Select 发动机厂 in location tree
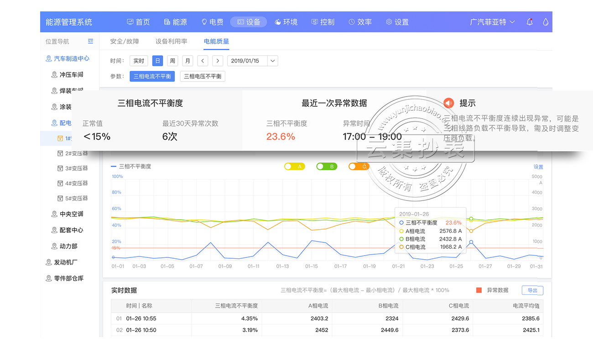This screenshot has height=364, width=593. [x=66, y=262]
